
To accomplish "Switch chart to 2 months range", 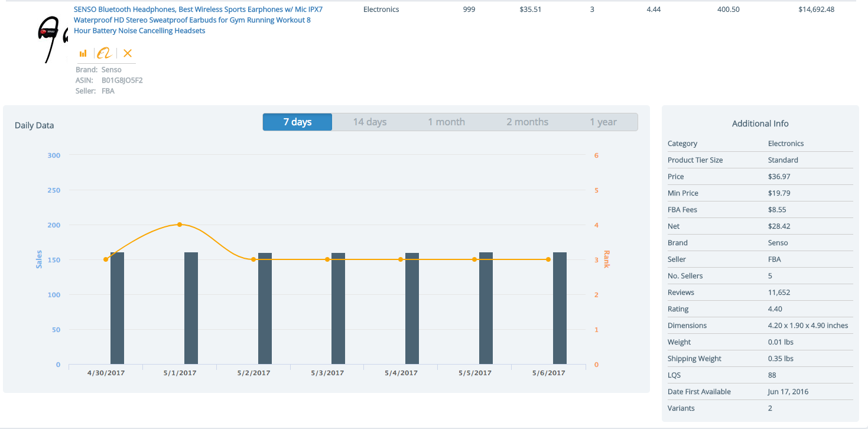I will [x=527, y=122].
